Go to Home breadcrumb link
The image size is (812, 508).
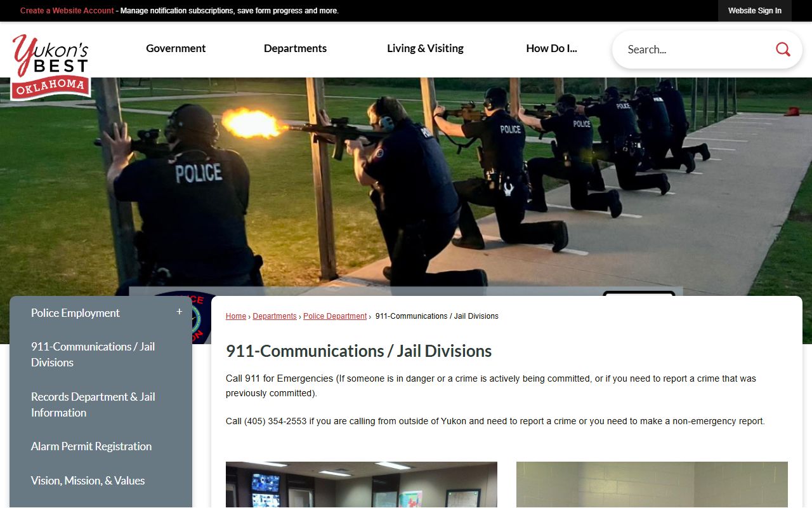pyautogui.click(x=236, y=316)
